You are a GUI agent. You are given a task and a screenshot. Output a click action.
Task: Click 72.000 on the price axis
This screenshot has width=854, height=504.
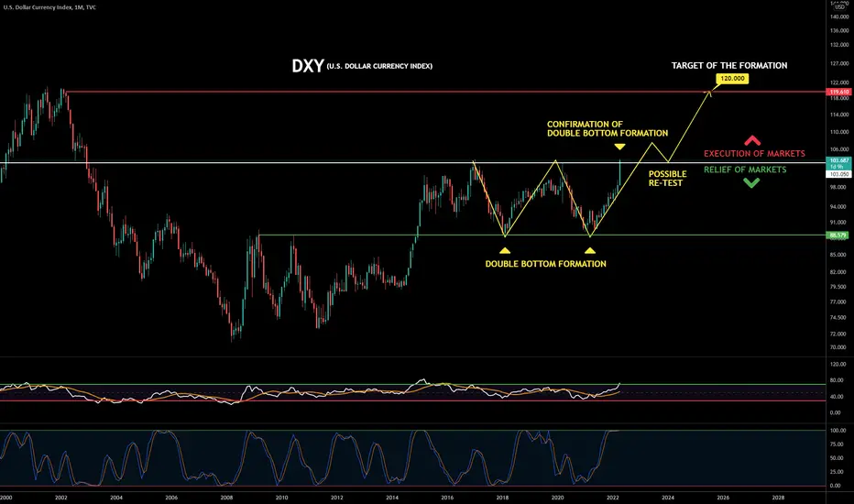pos(839,334)
